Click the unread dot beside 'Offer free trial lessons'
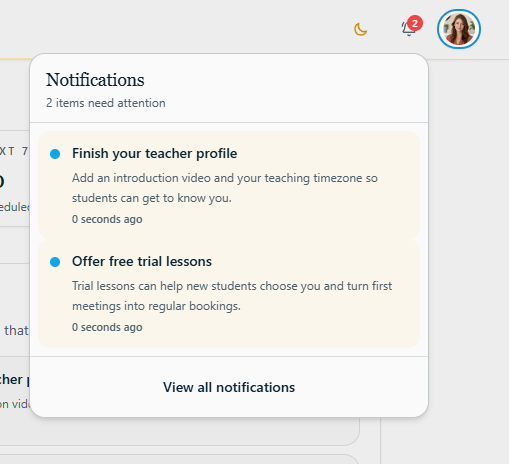Viewport: 509px width, 464px height. coord(55,262)
